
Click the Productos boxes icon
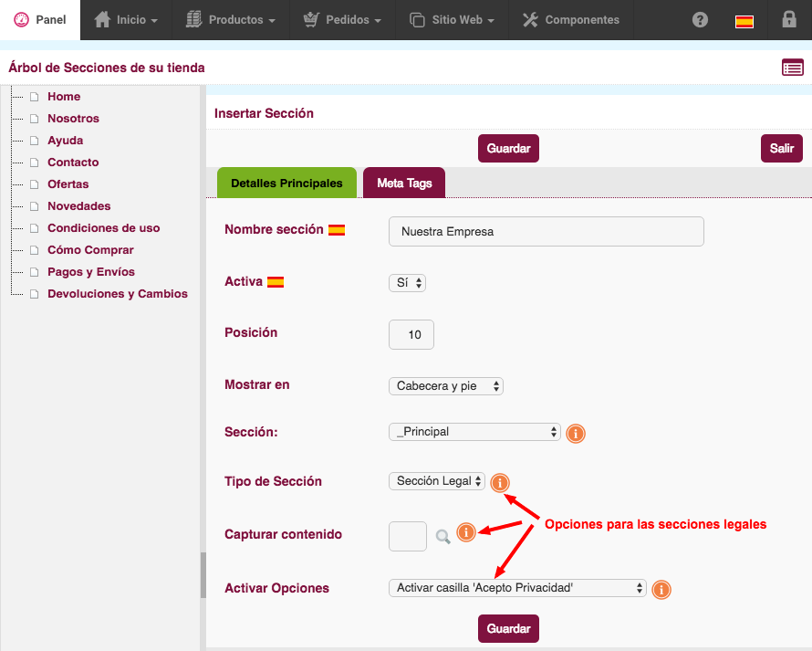pos(193,20)
